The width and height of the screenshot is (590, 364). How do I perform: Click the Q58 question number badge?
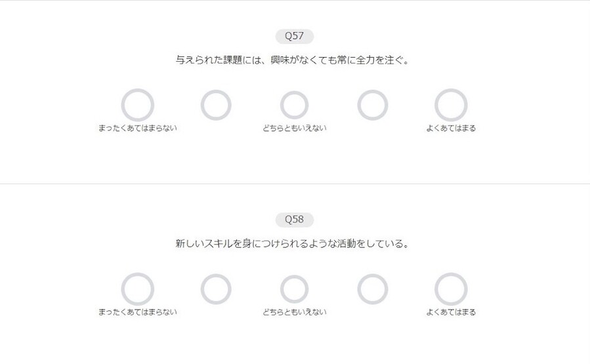pos(295,220)
